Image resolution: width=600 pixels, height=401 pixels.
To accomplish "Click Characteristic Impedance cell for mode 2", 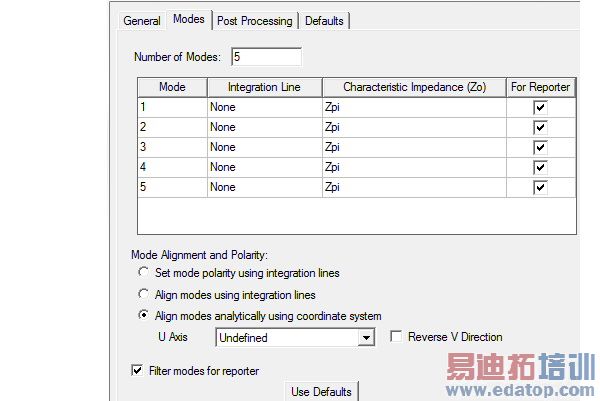I will point(414,127).
